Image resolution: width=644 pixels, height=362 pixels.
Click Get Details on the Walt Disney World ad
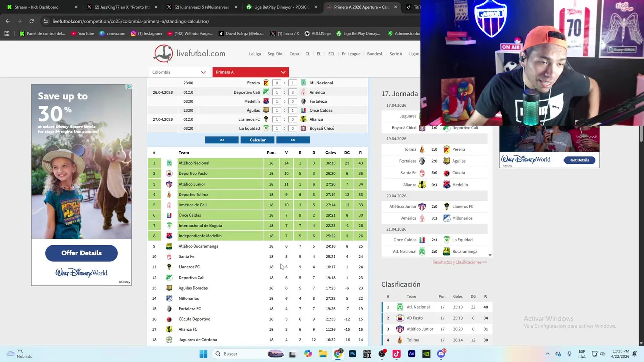tap(580, 160)
